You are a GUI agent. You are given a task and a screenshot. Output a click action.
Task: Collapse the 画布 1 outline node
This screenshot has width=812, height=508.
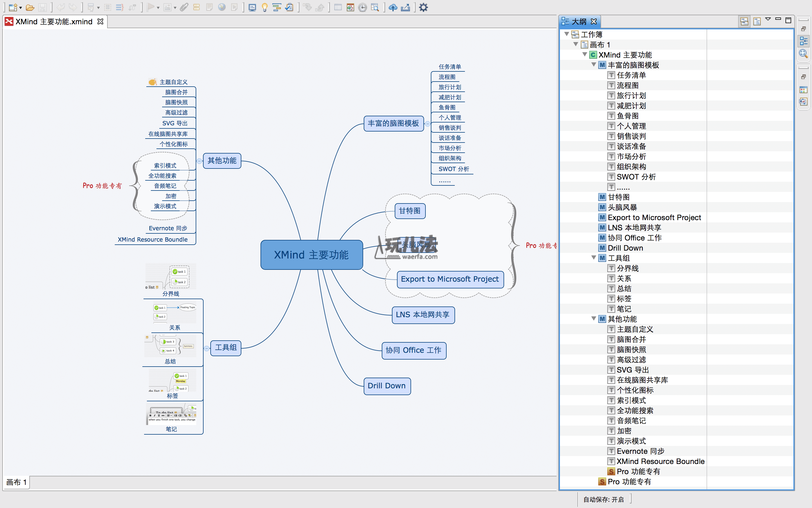[576, 44]
